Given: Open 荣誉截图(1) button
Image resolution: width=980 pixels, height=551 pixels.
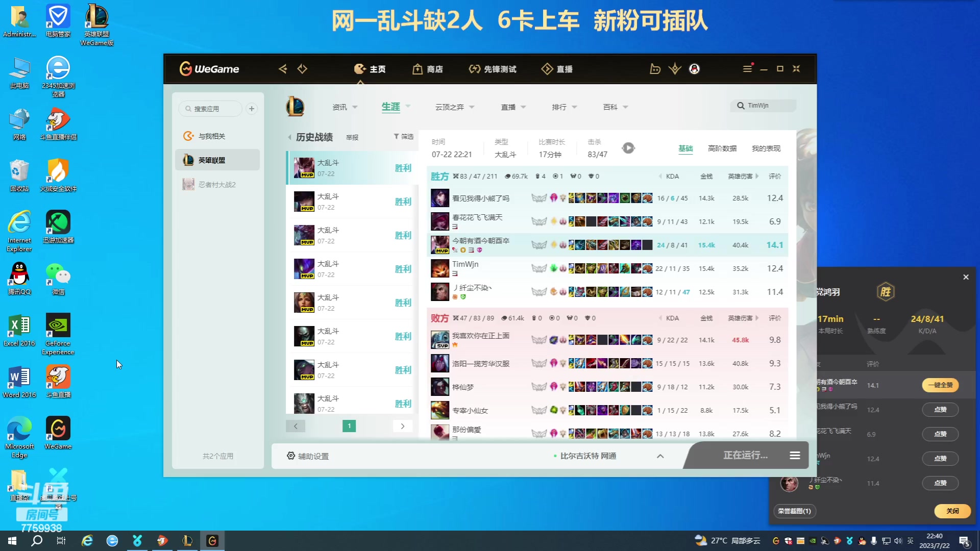Looking at the screenshot, I should click(795, 511).
